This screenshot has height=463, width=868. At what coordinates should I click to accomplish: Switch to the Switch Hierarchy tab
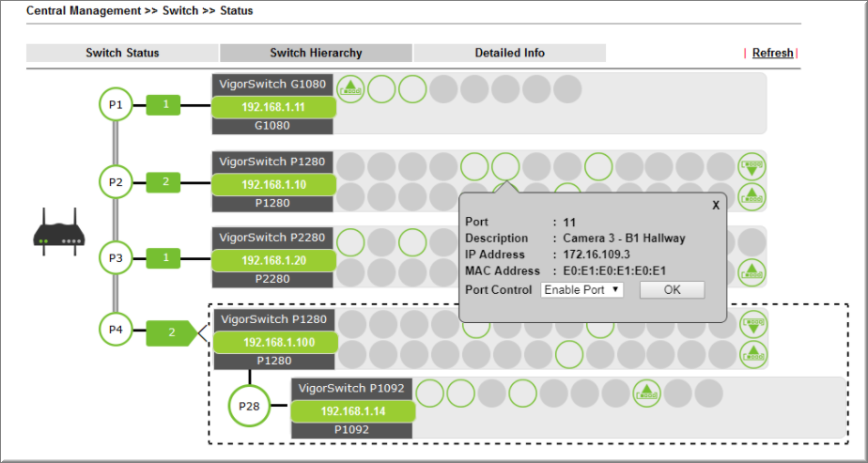point(316,54)
